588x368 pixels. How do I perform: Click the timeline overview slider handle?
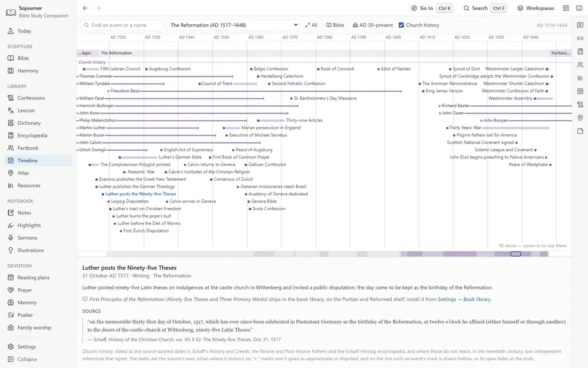pos(516,254)
